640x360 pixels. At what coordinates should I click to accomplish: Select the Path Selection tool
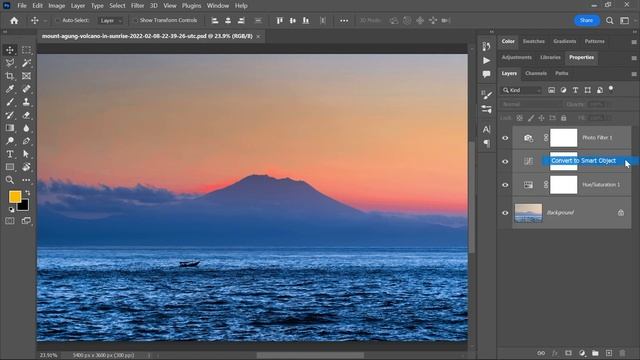click(x=26, y=154)
